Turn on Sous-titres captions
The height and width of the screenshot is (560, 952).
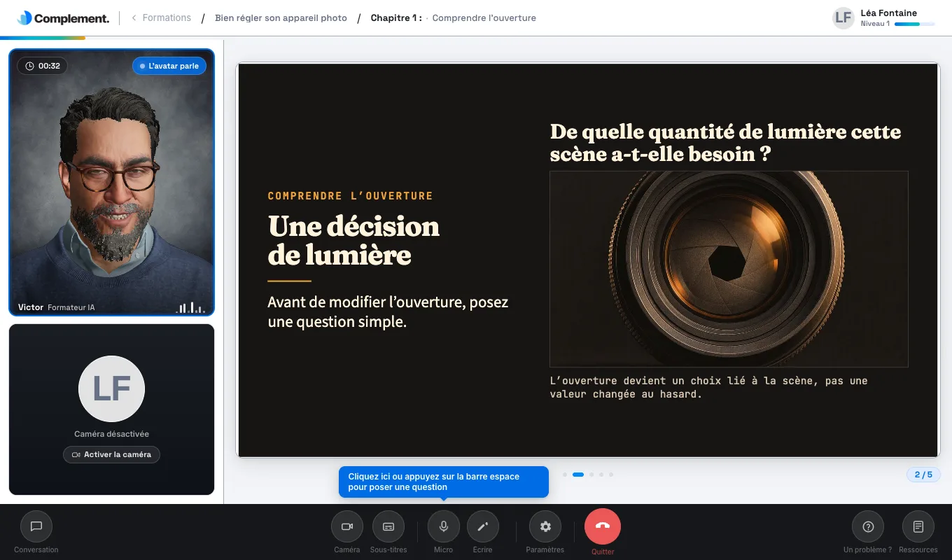tap(388, 526)
